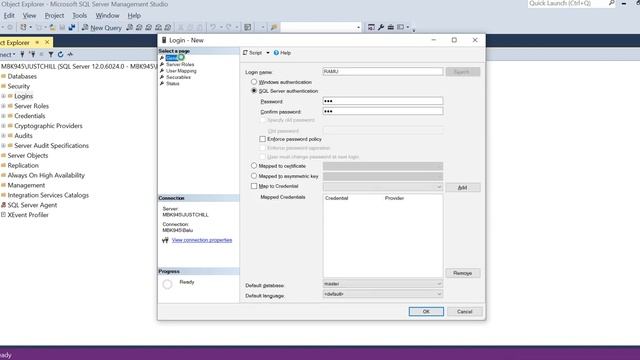Click the Activity Monitor icon in Object Explorer toolbar
640x360 pixels.
click(70, 54)
